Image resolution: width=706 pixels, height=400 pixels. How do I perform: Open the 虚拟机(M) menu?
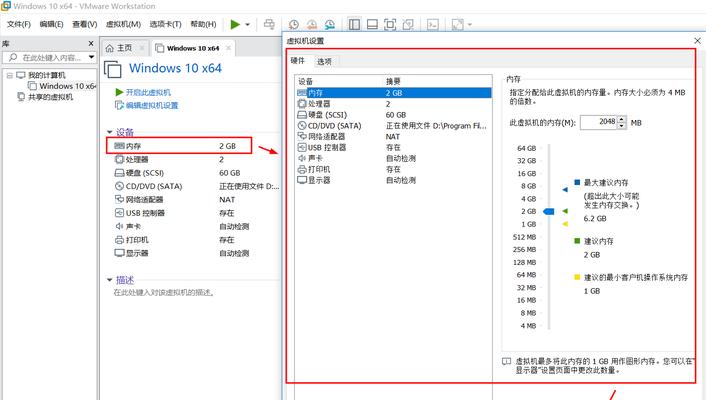pyautogui.click(x=123, y=24)
